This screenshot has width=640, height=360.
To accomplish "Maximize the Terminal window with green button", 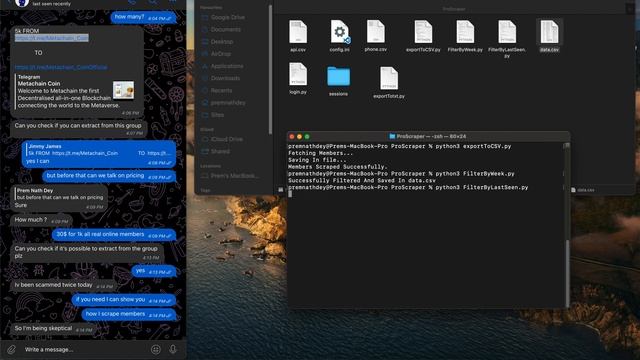I will 307,137.
